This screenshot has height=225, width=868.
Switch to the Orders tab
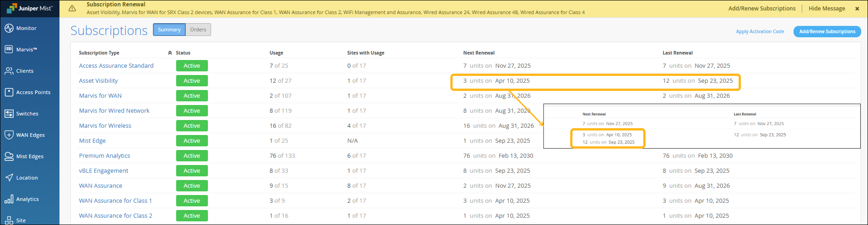point(198,30)
